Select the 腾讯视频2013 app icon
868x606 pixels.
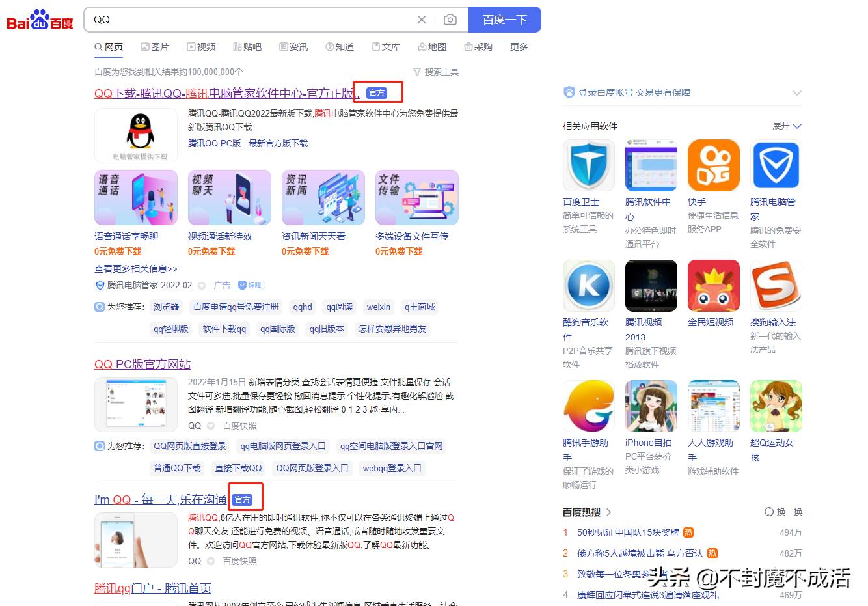pos(651,285)
